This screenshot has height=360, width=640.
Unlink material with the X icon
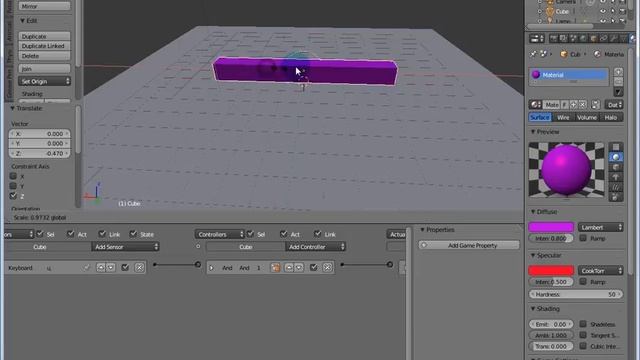point(582,105)
